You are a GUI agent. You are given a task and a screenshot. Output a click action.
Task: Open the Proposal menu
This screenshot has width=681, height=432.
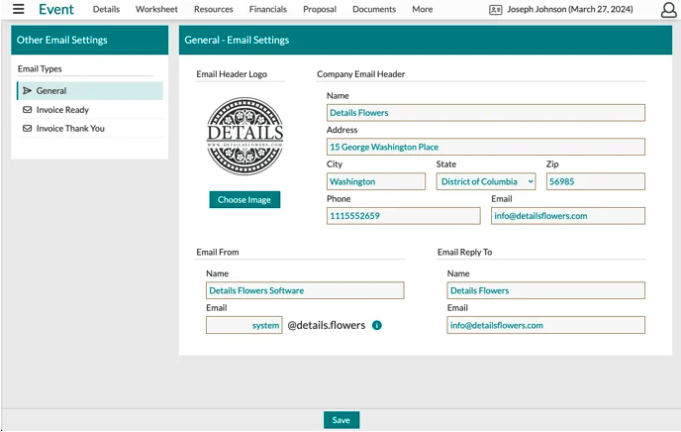320,9
